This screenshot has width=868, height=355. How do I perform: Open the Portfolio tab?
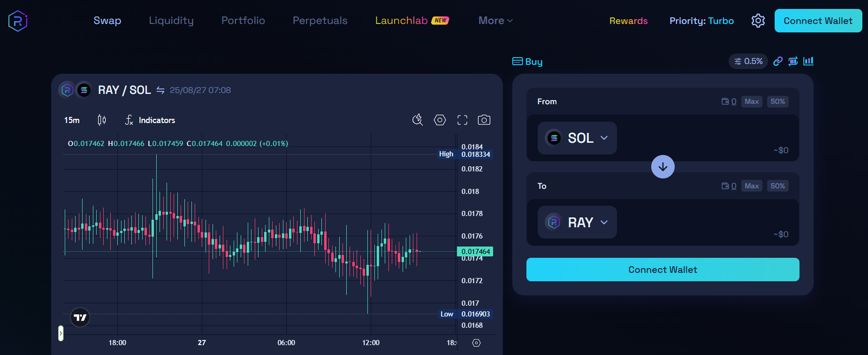pos(243,21)
